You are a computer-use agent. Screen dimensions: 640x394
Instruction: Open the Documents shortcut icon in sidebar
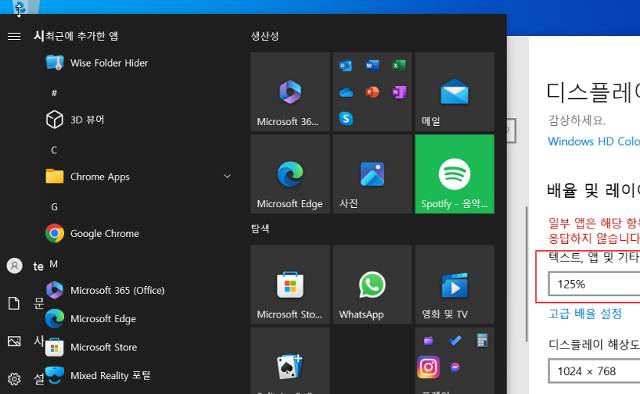click(14, 303)
